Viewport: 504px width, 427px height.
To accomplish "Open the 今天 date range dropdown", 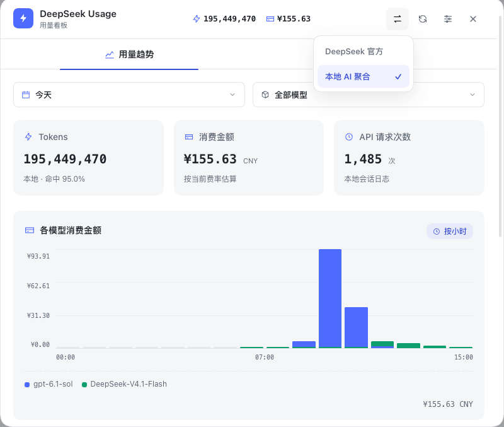I will (129, 95).
